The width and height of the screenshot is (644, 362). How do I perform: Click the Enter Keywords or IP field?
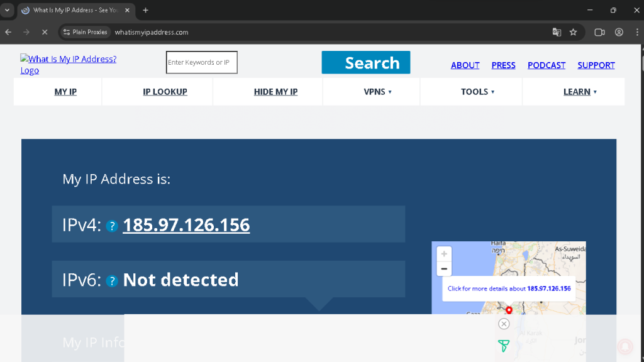202,62
